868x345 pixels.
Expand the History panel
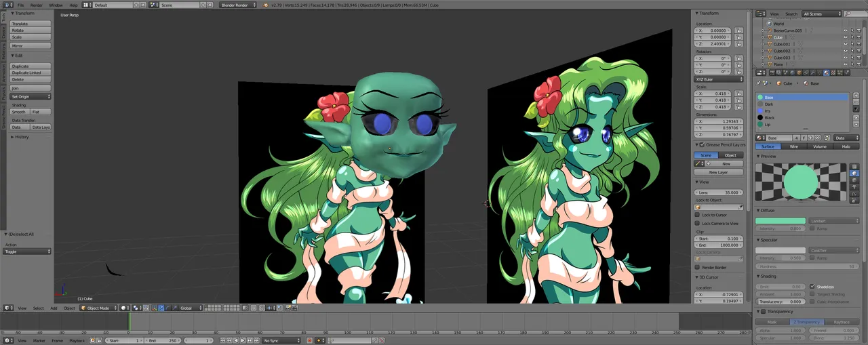21,137
